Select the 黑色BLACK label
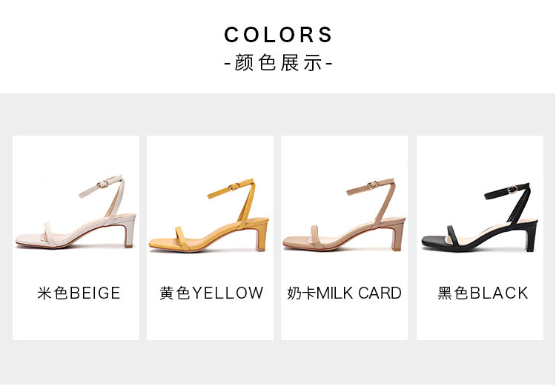556x392 pixels. pyautogui.click(x=483, y=293)
